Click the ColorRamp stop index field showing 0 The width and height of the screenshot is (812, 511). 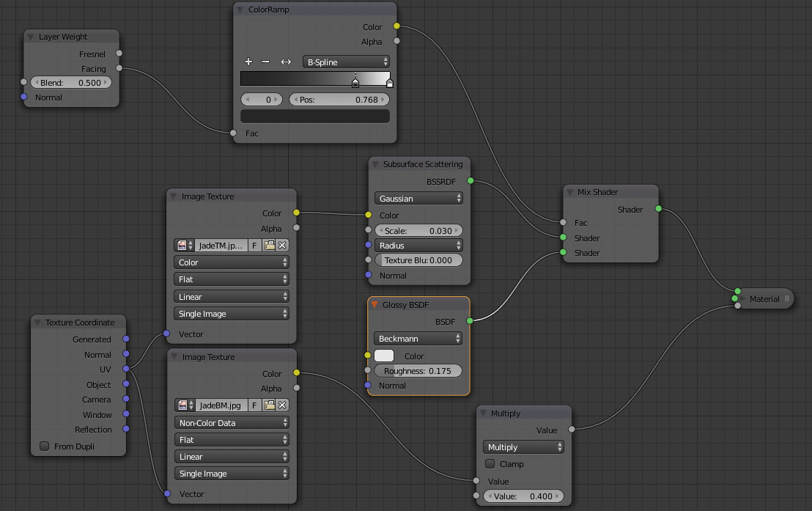[262, 100]
